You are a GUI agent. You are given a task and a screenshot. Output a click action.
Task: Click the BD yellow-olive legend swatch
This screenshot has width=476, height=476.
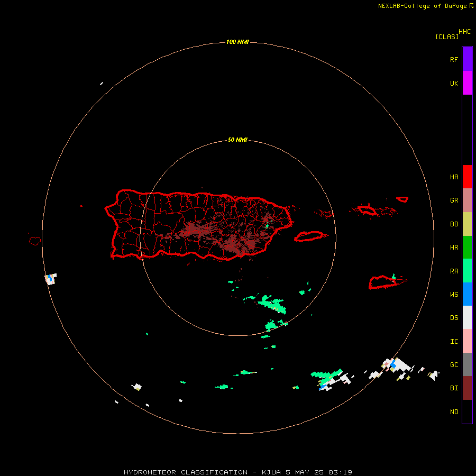click(x=467, y=224)
